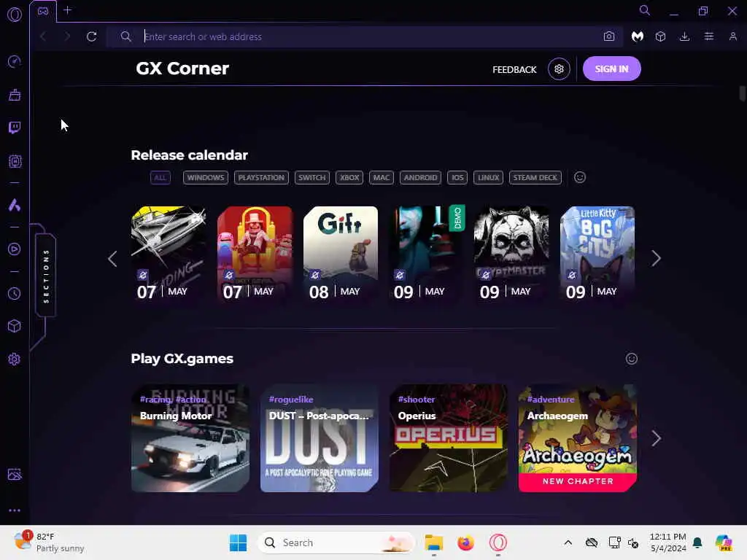Reload the current page
This screenshot has height=560, width=747.
click(91, 36)
